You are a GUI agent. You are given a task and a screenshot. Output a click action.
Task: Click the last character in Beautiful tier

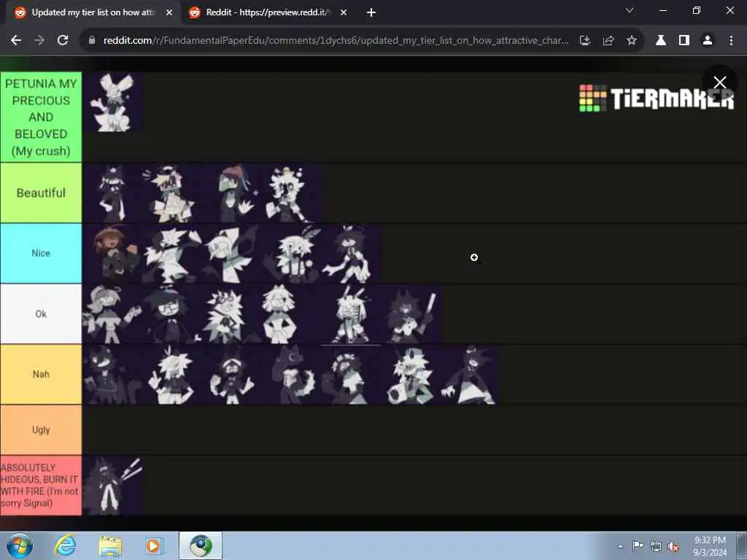click(x=292, y=193)
